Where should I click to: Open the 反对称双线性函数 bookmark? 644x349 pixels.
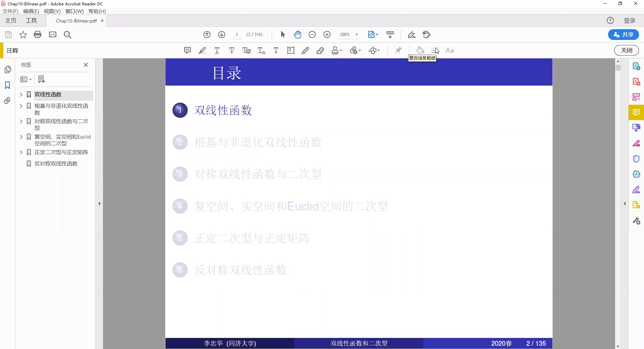click(56, 164)
